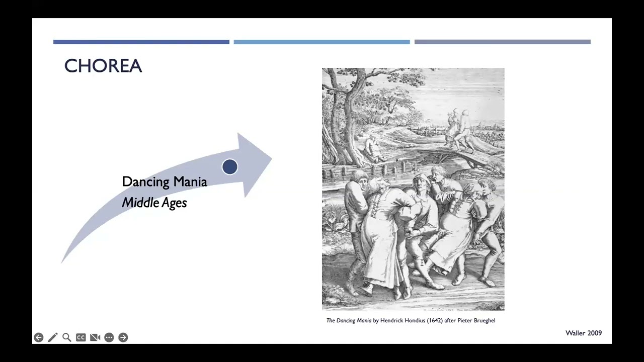Advance to the next slide arrow
The height and width of the screenshot is (362, 644).
pyautogui.click(x=123, y=337)
